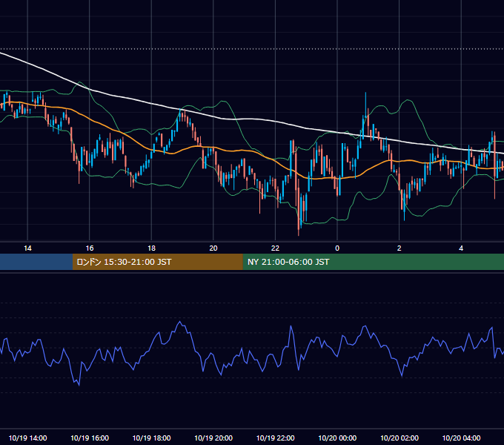Click the 10/20 00:00 time label
Viewport: 504px width, 445px height.
tap(337, 438)
